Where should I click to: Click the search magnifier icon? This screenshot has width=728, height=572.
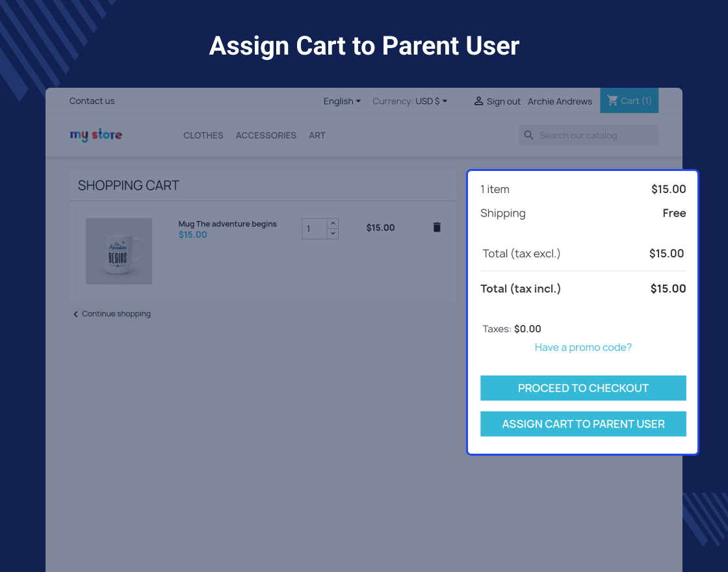click(529, 135)
